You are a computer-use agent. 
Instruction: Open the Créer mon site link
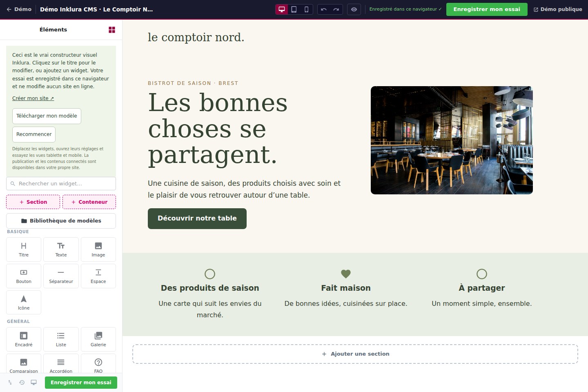[x=33, y=98]
